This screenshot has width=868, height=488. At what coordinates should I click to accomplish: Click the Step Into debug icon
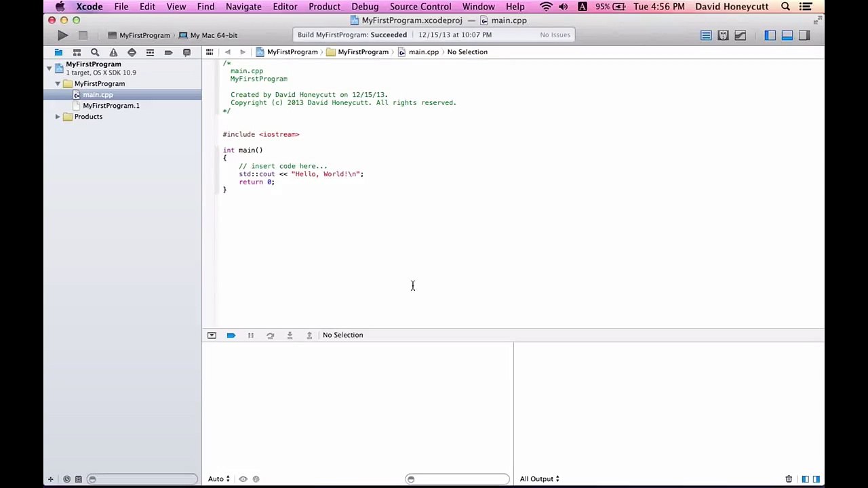pos(290,335)
